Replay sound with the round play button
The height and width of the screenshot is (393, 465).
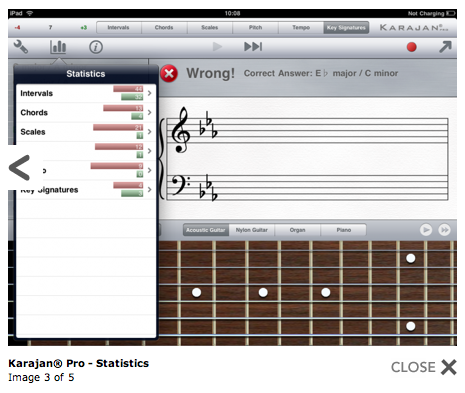pyautogui.click(x=426, y=230)
